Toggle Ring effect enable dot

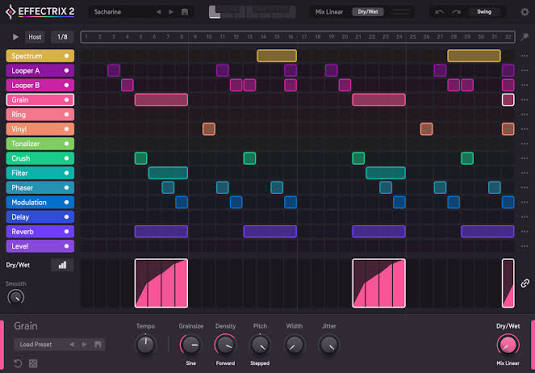[67, 114]
